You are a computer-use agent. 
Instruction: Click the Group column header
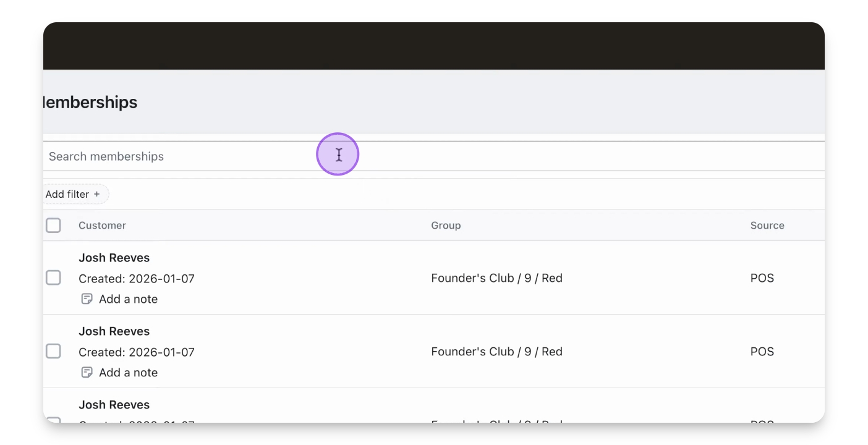pos(446,226)
